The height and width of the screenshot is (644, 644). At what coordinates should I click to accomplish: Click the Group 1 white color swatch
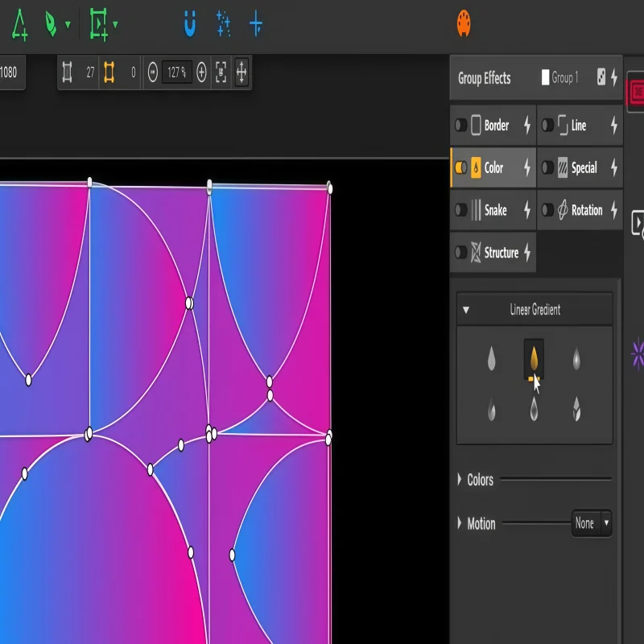click(x=546, y=77)
